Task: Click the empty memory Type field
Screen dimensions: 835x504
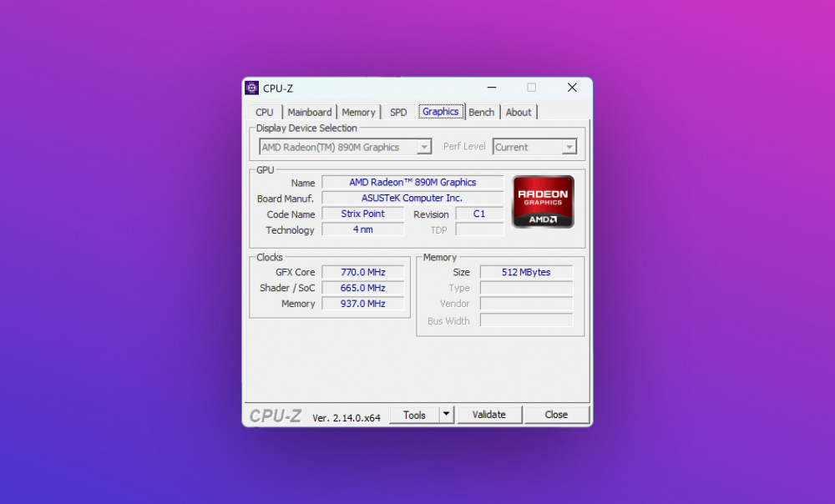Action: (526, 288)
